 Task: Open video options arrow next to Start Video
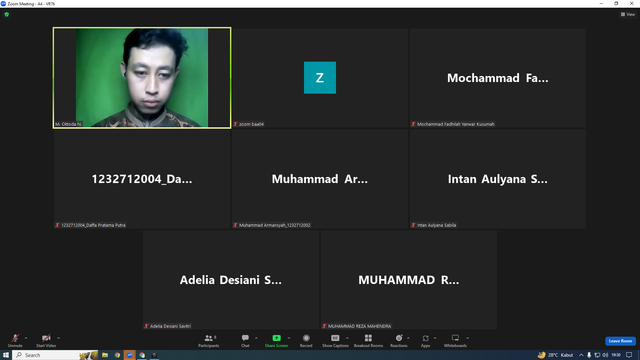(x=59, y=338)
